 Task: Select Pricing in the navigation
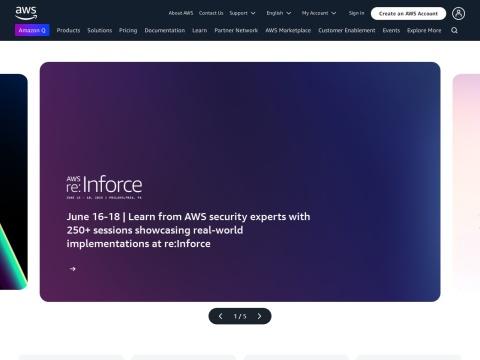click(x=128, y=30)
